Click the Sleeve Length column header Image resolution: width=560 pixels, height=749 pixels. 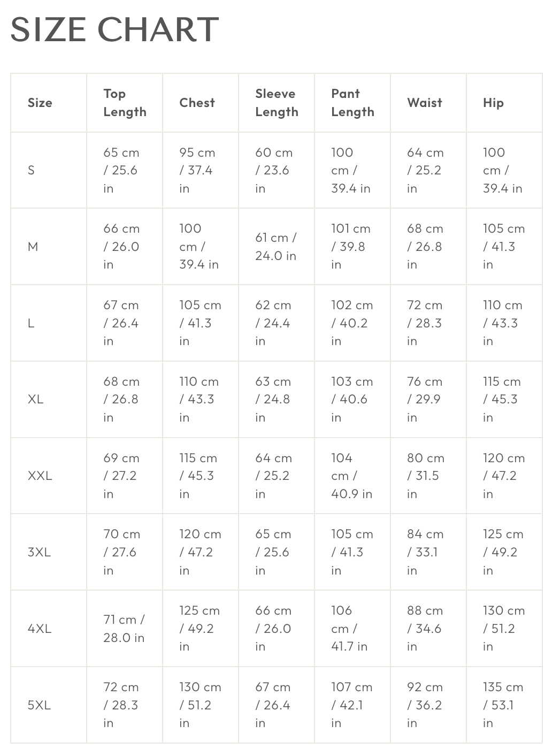click(277, 103)
